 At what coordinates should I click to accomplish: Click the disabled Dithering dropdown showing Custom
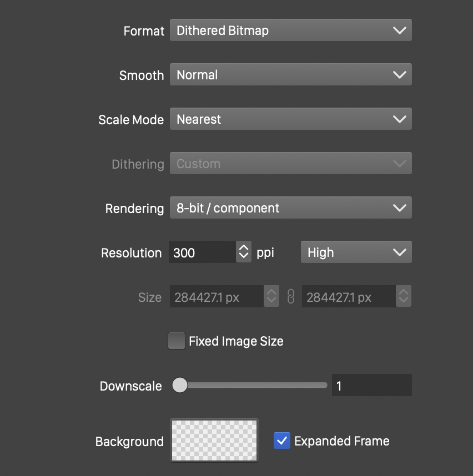pyautogui.click(x=290, y=164)
